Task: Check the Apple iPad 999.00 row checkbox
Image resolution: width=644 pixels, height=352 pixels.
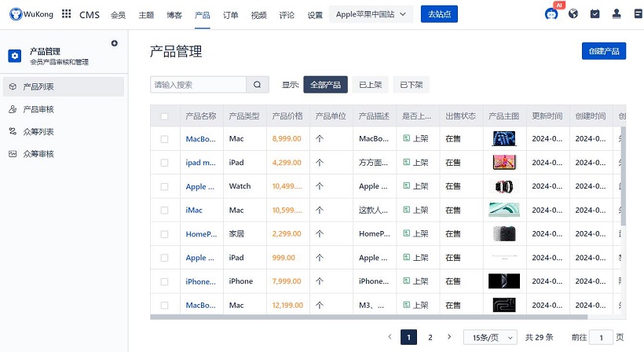Action: tap(164, 258)
